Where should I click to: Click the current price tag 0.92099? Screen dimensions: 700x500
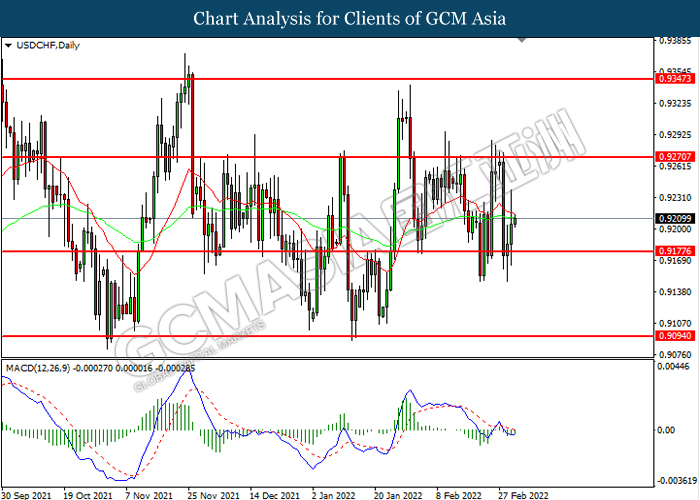click(x=675, y=218)
